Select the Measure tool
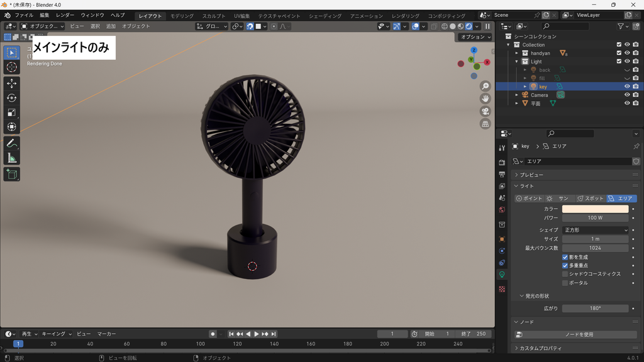The width and height of the screenshot is (644, 362). [11, 158]
